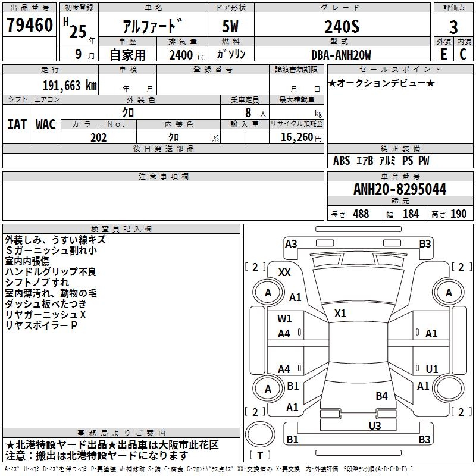This screenshot has height=476, width=476.
Task: Click the U1 mark on right rear door
Action: (432, 369)
